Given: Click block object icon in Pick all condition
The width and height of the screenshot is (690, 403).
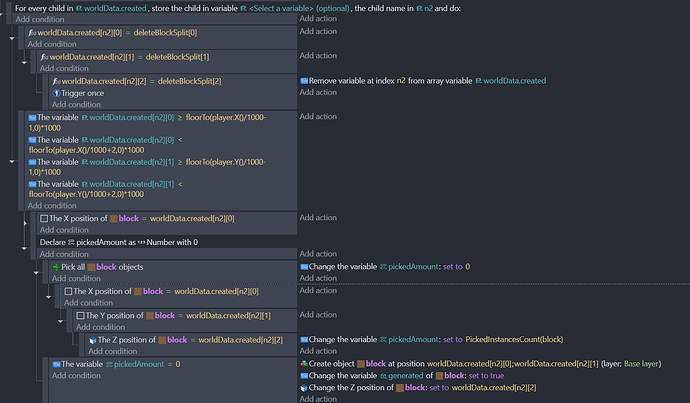Looking at the screenshot, I should pyautogui.click(x=91, y=267).
